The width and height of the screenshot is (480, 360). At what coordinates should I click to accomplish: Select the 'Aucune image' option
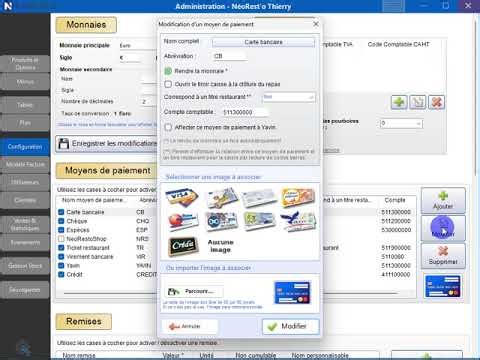point(220,246)
